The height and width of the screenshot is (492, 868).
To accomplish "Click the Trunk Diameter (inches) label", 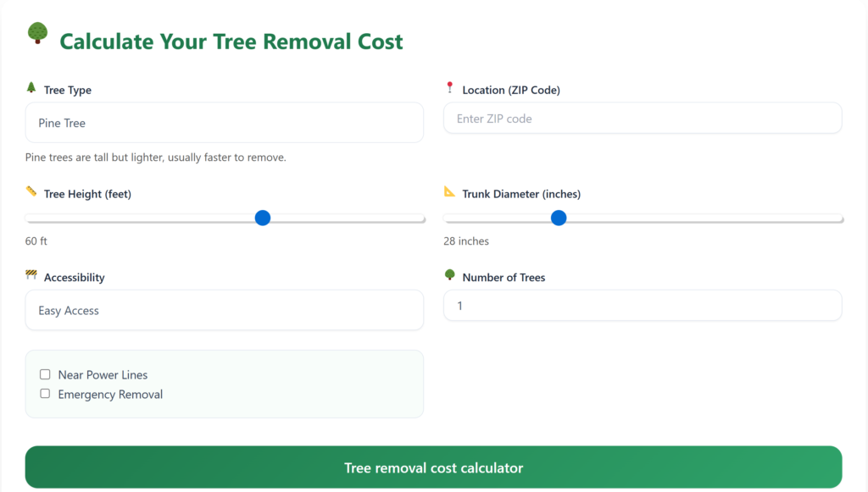I will pyautogui.click(x=521, y=194).
